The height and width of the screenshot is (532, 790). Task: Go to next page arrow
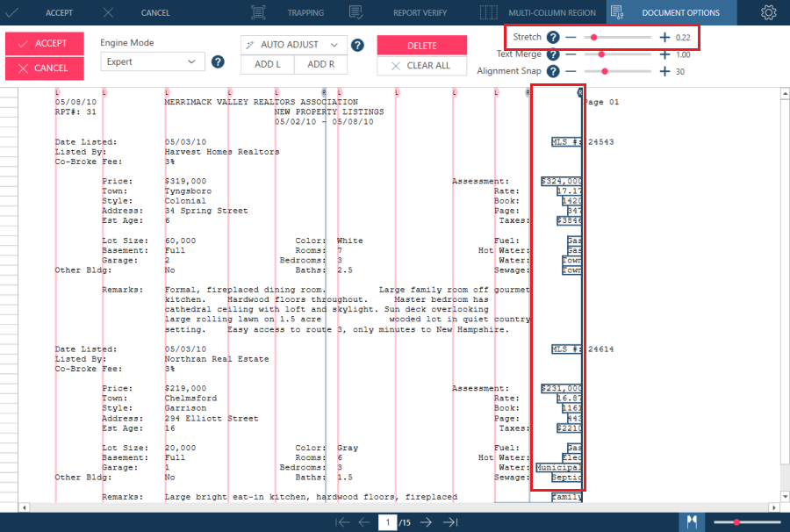coord(426,522)
